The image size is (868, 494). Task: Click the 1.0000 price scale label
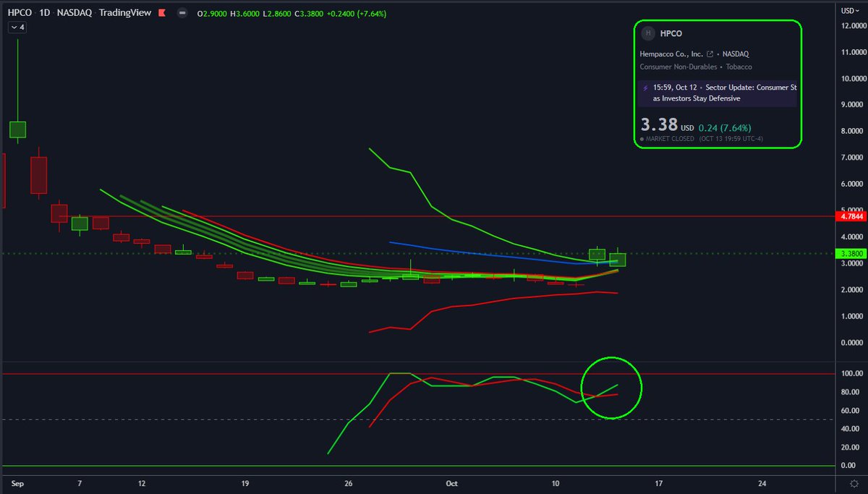(x=853, y=316)
